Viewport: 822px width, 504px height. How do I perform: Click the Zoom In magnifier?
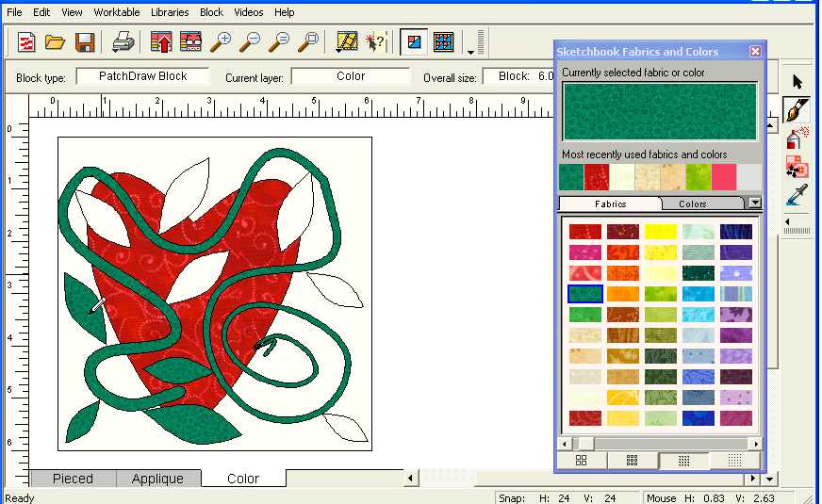(x=221, y=41)
